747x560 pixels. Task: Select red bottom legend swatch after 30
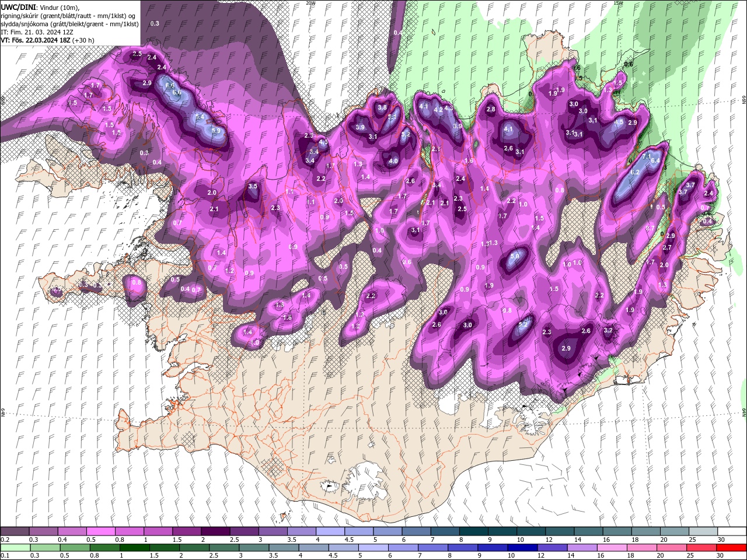pyautogui.click(x=732, y=548)
